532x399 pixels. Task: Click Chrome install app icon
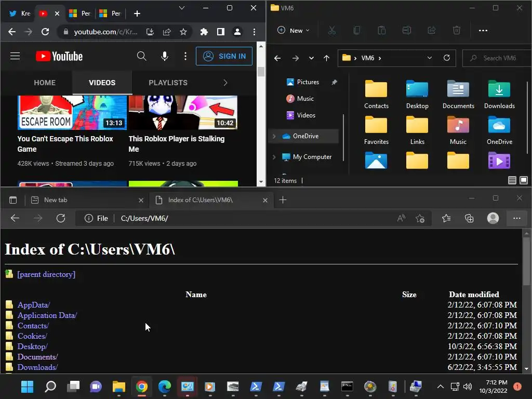[x=150, y=32]
